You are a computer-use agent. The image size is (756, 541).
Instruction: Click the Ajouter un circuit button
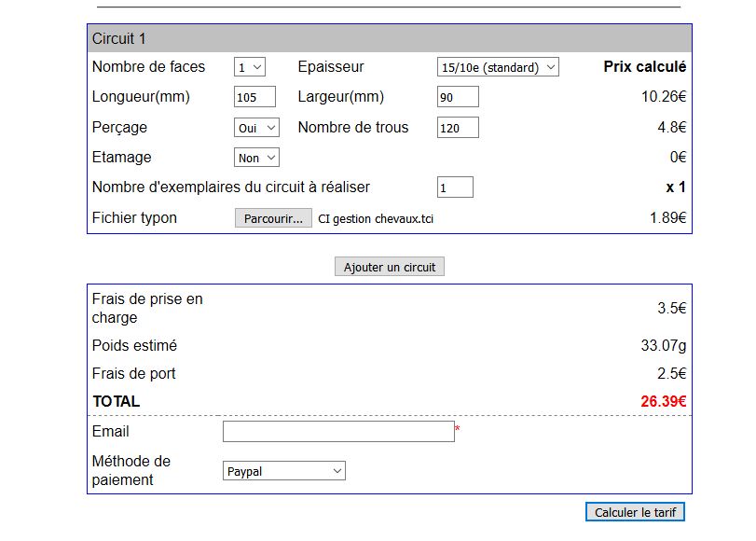tap(390, 267)
